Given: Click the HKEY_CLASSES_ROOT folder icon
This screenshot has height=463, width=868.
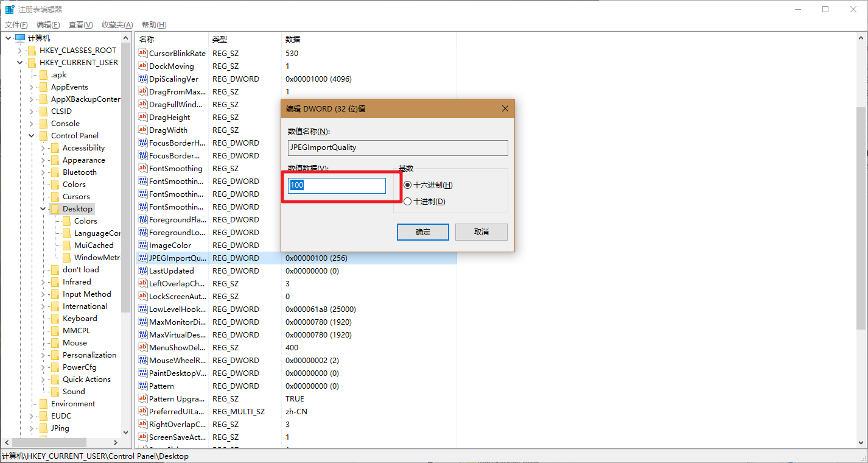Looking at the screenshot, I should (x=32, y=51).
